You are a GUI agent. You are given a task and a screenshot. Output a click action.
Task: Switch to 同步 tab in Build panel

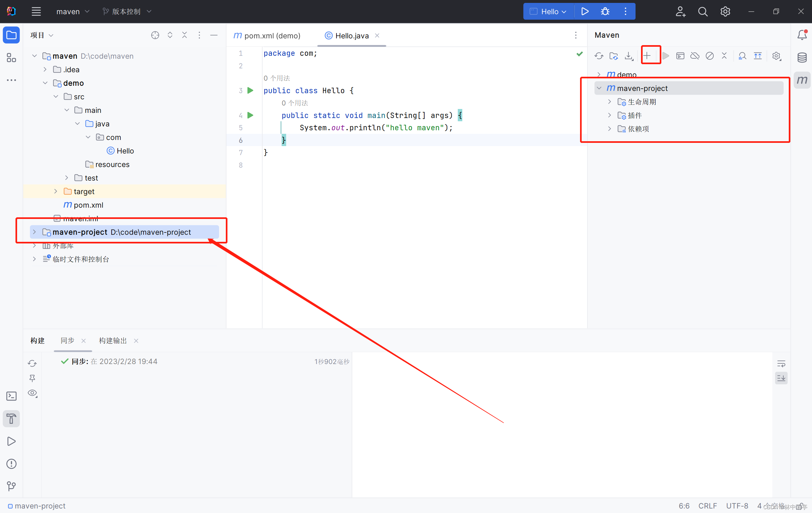67,340
